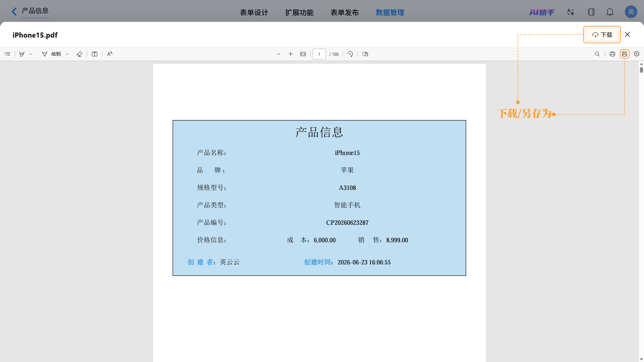Save the PDF with the save-as icon
Screen dimensions: 644x362
(x=625, y=54)
